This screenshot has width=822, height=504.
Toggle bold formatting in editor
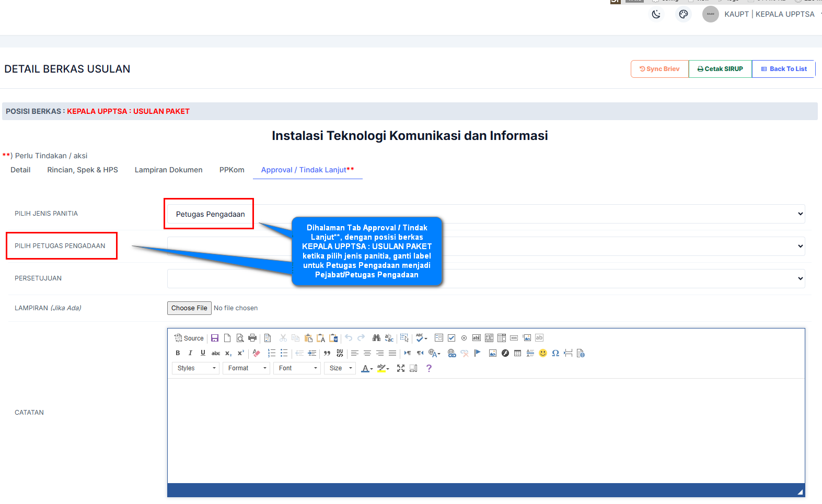(x=178, y=353)
